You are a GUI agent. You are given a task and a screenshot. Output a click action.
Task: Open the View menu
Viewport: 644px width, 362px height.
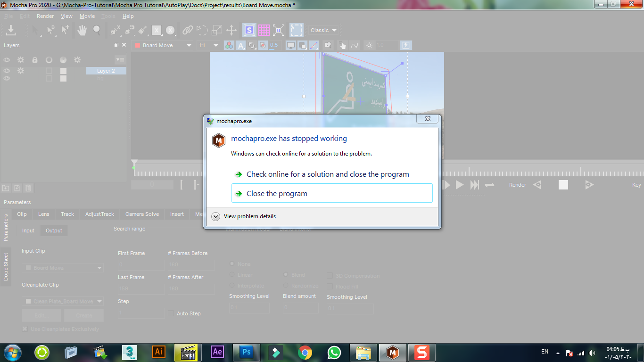click(66, 16)
